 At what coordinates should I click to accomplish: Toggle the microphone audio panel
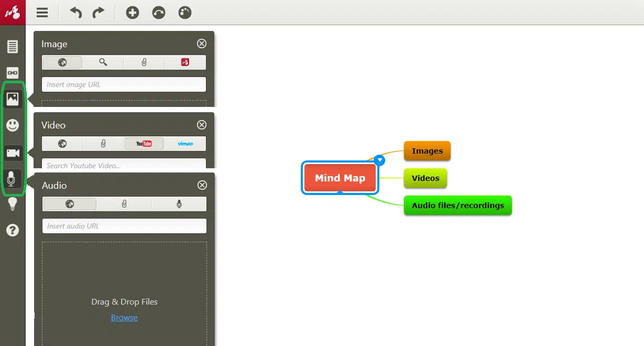tap(13, 180)
